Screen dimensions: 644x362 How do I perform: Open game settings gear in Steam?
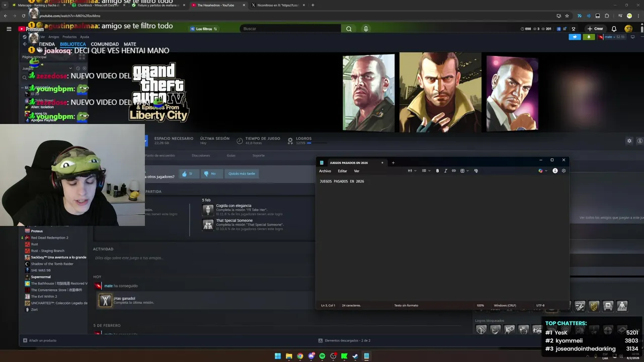pyautogui.click(x=629, y=141)
